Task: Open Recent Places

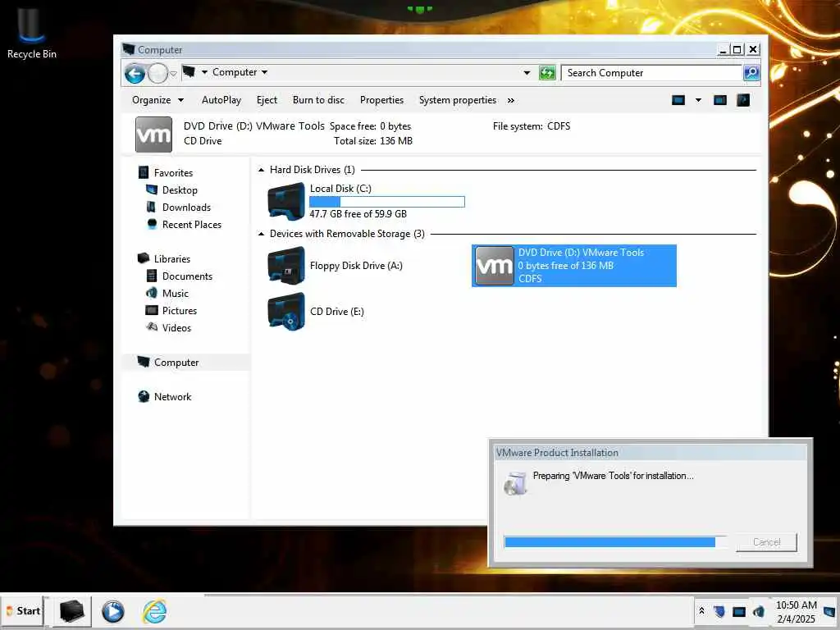Action: [191, 225]
